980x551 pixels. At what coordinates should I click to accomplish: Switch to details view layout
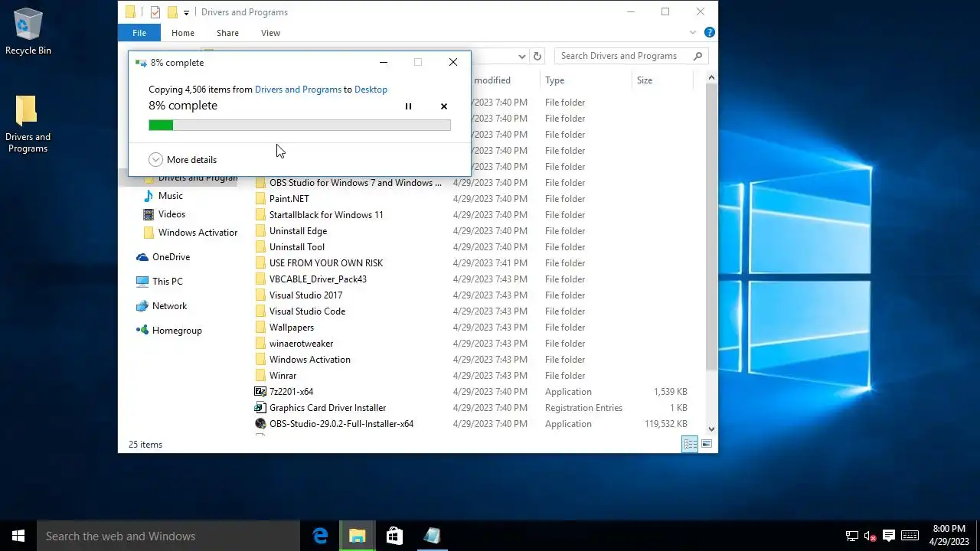[x=690, y=444]
